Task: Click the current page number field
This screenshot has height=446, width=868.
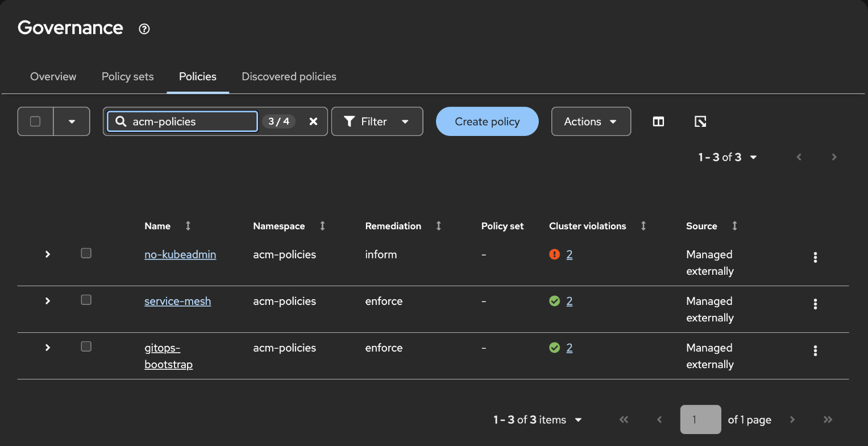Action: (x=701, y=420)
